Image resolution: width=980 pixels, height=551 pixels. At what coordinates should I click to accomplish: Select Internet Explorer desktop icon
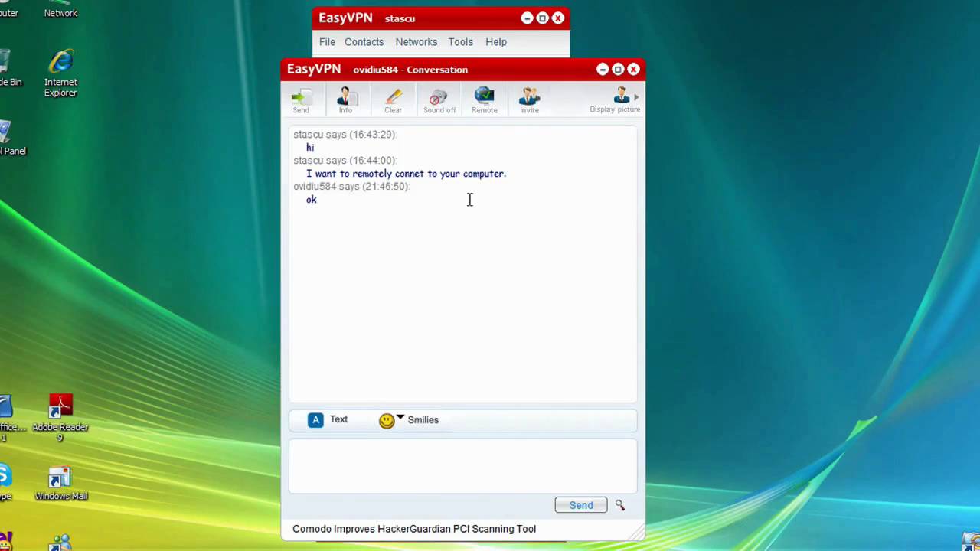(60, 74)
